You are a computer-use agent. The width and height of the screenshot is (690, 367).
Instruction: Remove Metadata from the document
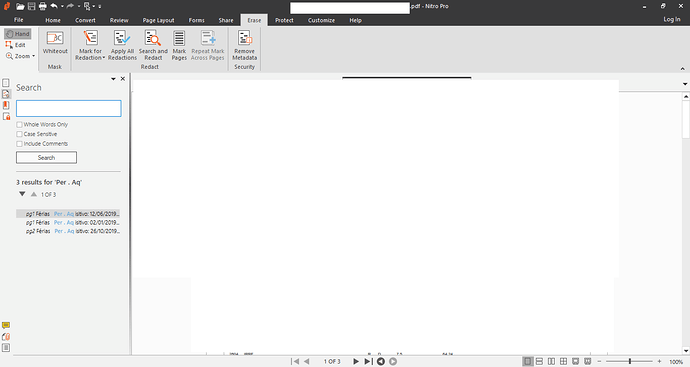pyautogui.click(x=245, y=45)
